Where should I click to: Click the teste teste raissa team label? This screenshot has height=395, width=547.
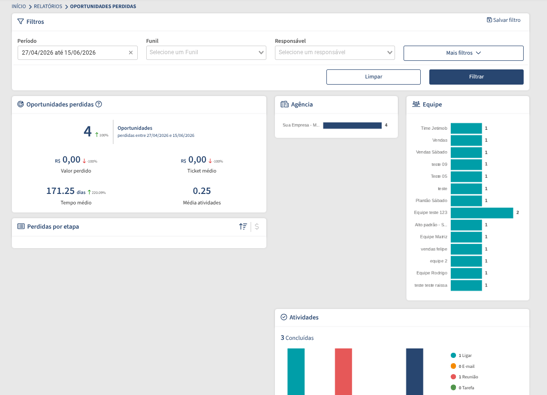[x=430, y=285]
